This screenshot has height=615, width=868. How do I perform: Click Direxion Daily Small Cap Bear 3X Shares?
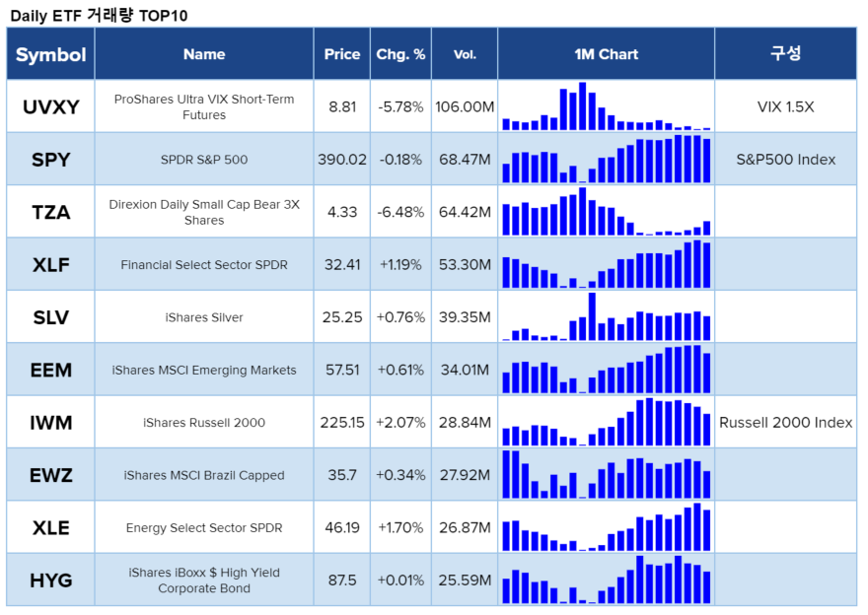pyautogui.click(x=204, y=212)
